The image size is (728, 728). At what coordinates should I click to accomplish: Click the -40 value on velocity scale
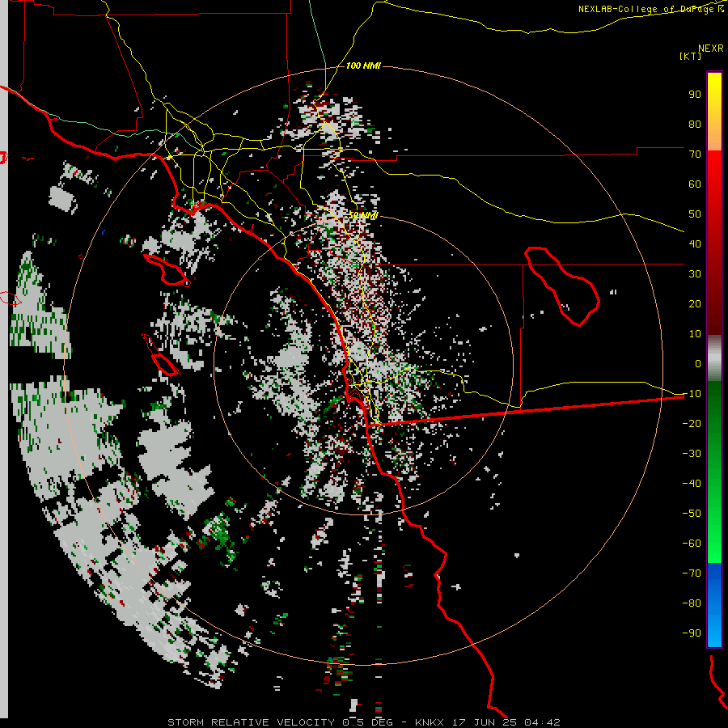(692, 484)
